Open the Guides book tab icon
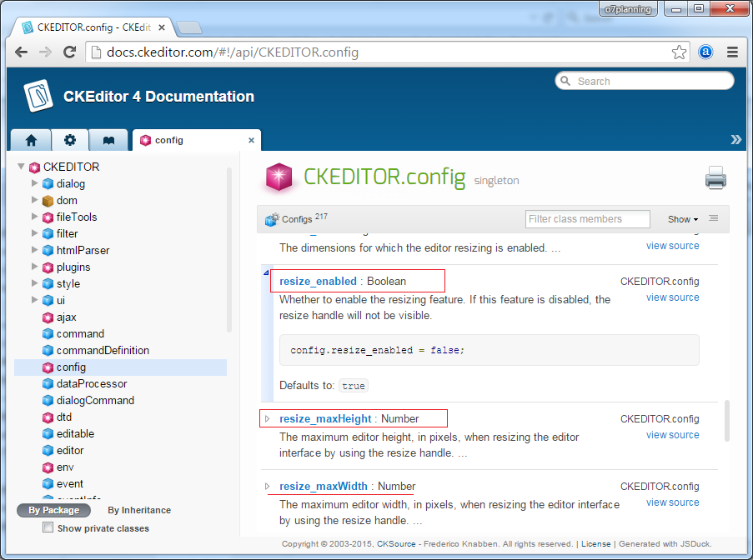The width and height of the screenshot is (753, 560). (x=109, y=140)
